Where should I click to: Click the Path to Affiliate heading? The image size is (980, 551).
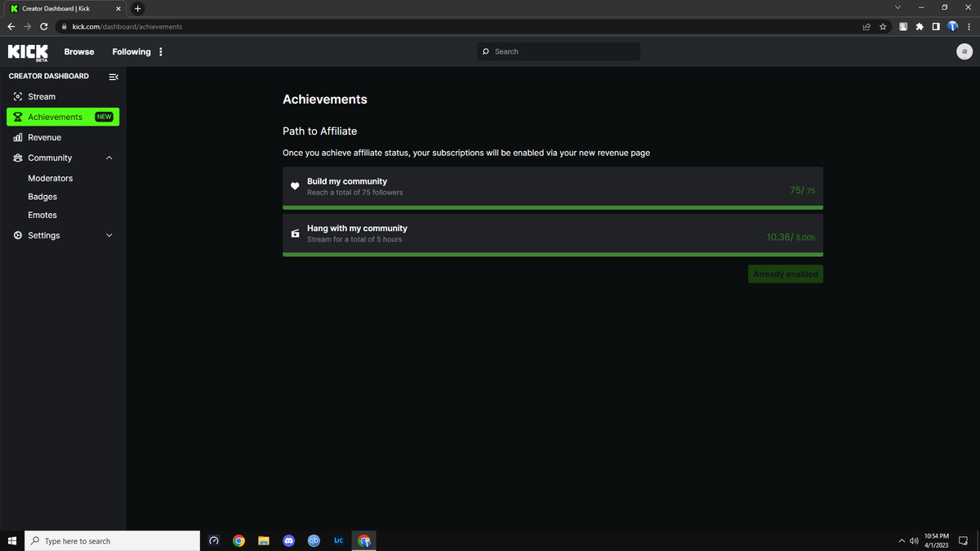(x=319, y=131)
